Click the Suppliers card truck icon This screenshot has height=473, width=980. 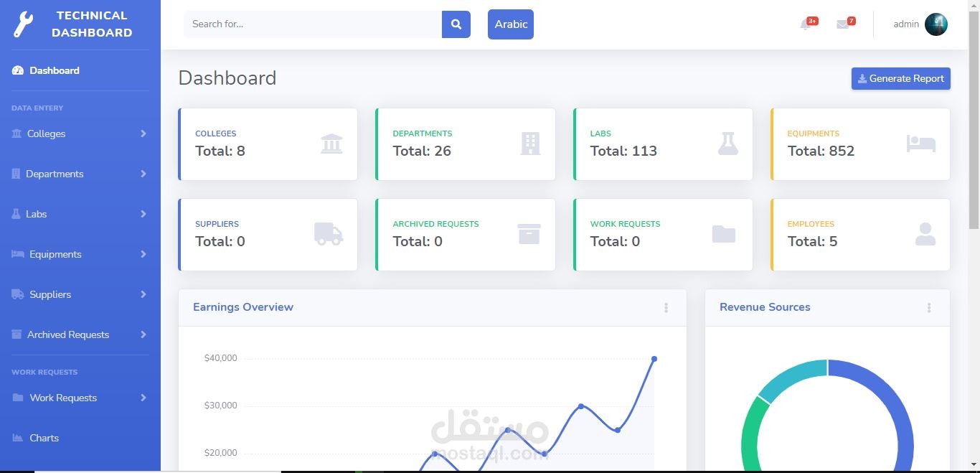tap(329, 234)
